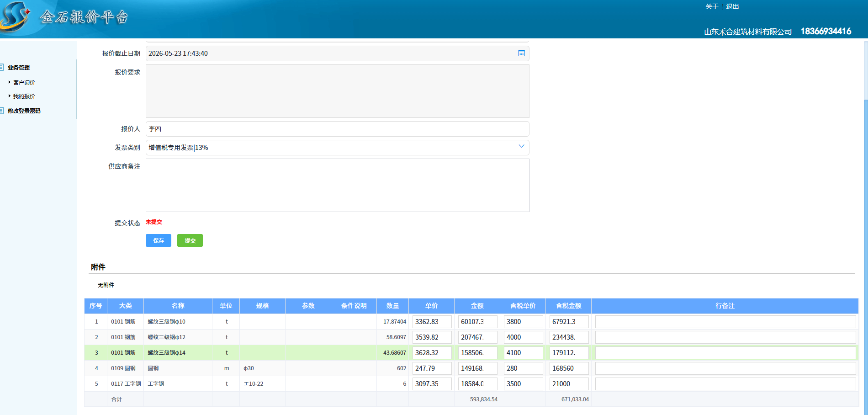Click the 0117 工字钢 category cell

[x=126, y=384]
